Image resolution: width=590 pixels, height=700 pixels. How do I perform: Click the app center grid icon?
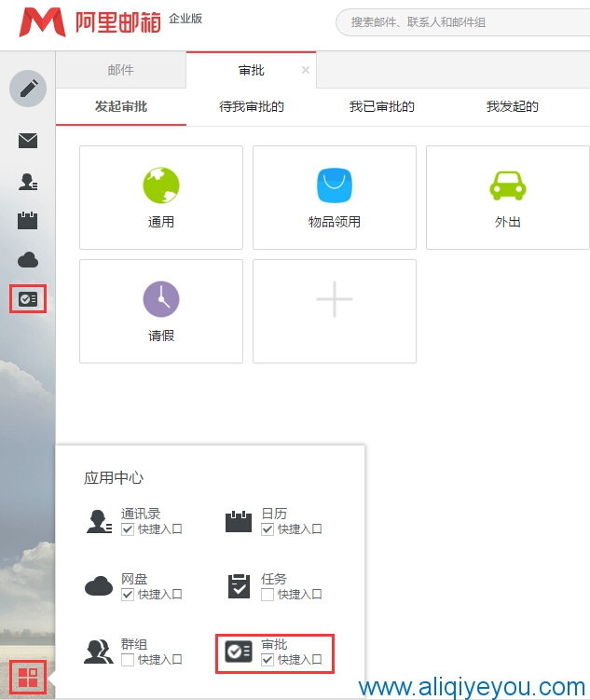pyautogui.click(x=28, y=678)
